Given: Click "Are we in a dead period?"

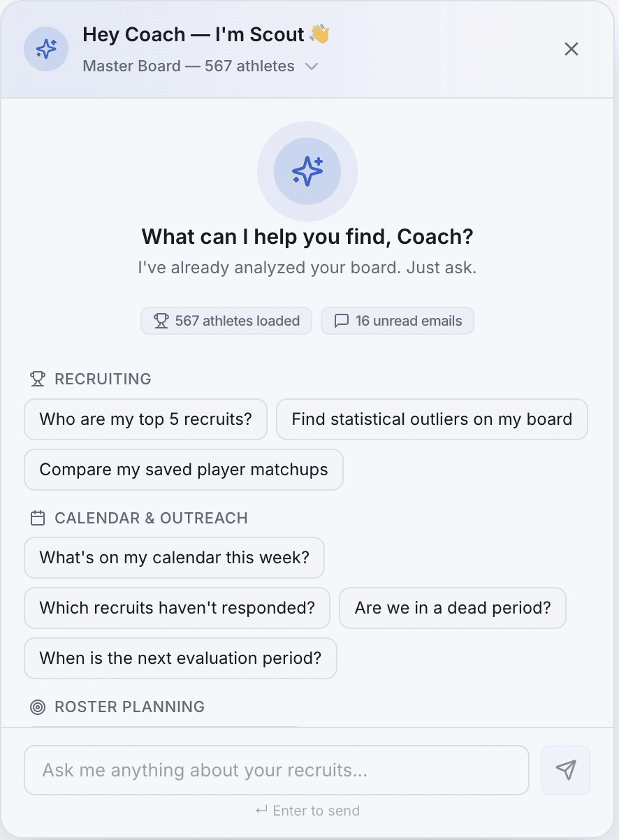Looking at the screenshot, I should pyautogui.click(x=453, y=608).
